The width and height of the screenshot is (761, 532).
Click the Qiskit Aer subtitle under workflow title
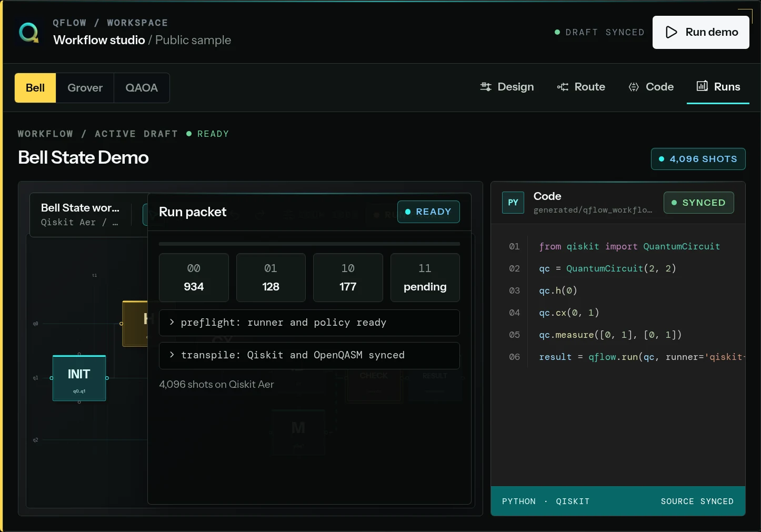coord(79,222)
